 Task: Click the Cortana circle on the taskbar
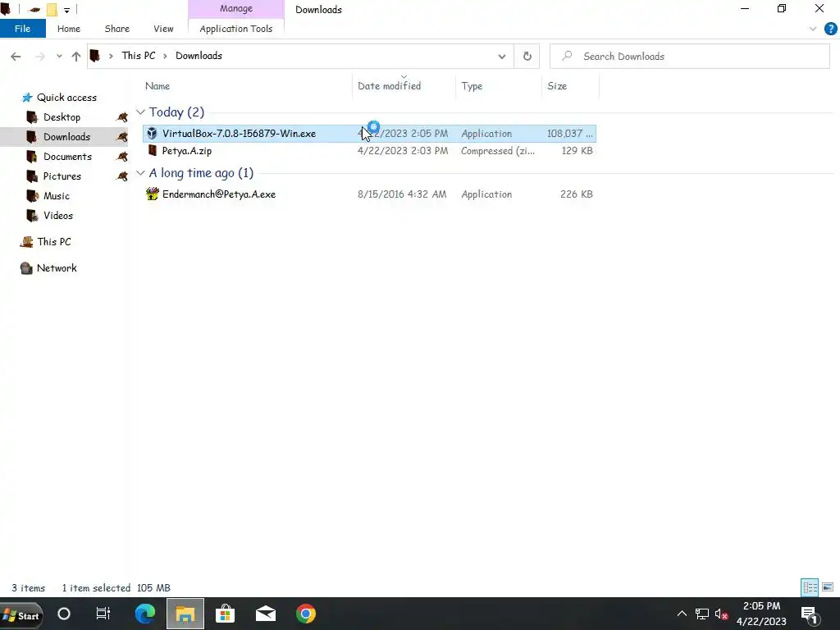tap(64, 614)
